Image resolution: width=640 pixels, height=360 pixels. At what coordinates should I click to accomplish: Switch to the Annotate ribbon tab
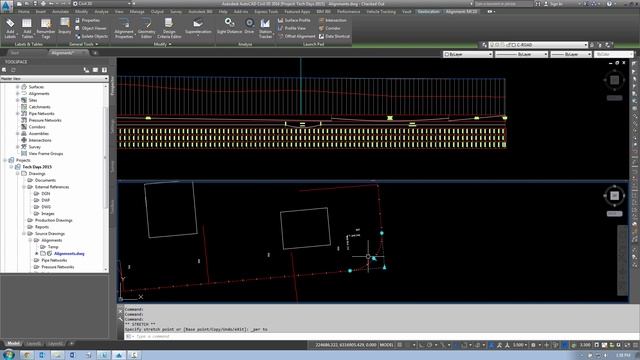coord(60,12)
